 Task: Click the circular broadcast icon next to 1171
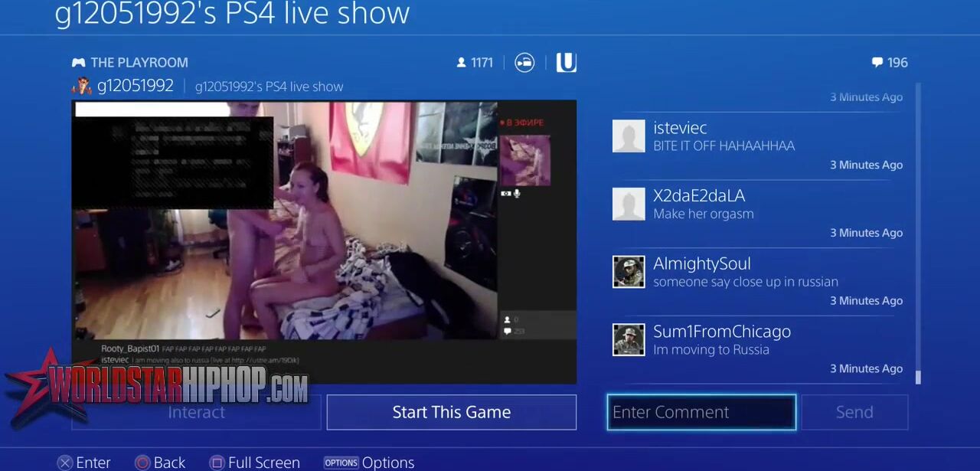[x=524, y=63]
